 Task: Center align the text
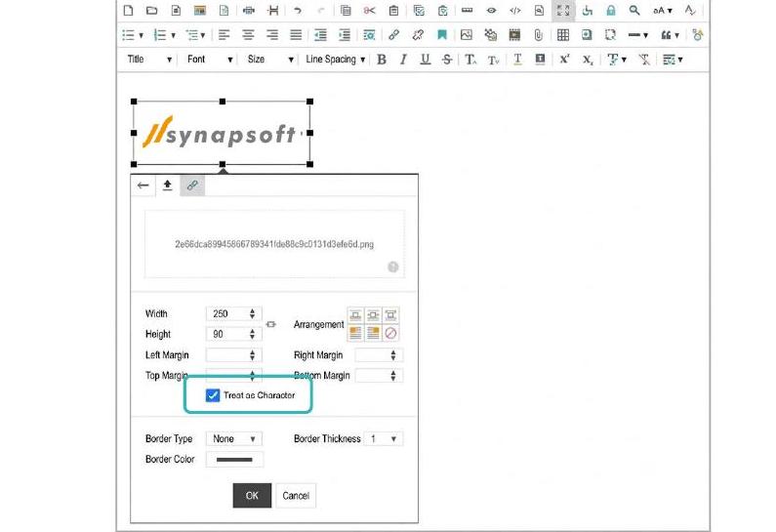click(x=248, y=34)
